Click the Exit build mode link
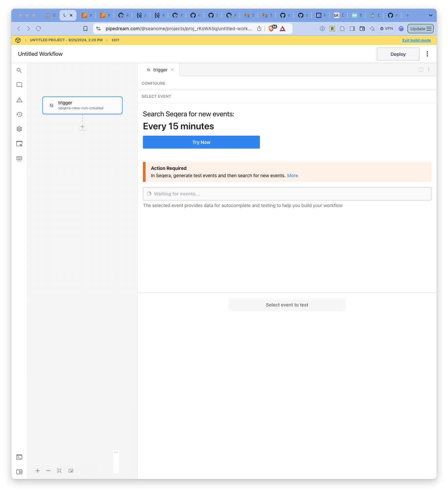 [416, 40]
